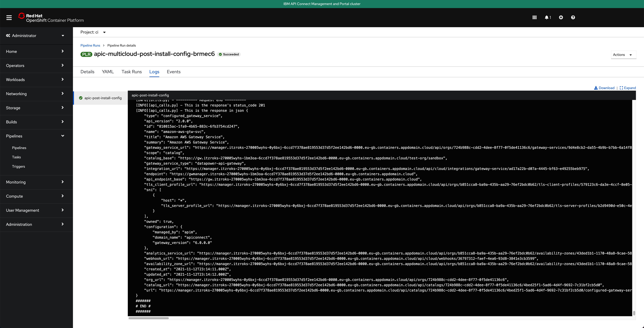Click the help question mark icon
The image size is (644, 328).
(x=573, y=17)
